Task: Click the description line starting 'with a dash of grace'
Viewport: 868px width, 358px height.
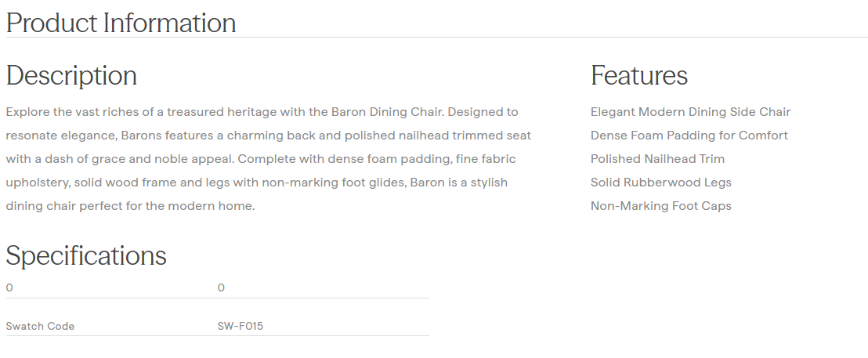Action: click(x=260, y=159)
